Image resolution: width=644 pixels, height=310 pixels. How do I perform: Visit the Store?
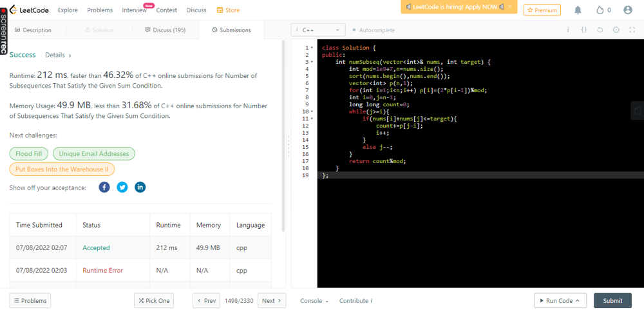(x=228, y=10)
